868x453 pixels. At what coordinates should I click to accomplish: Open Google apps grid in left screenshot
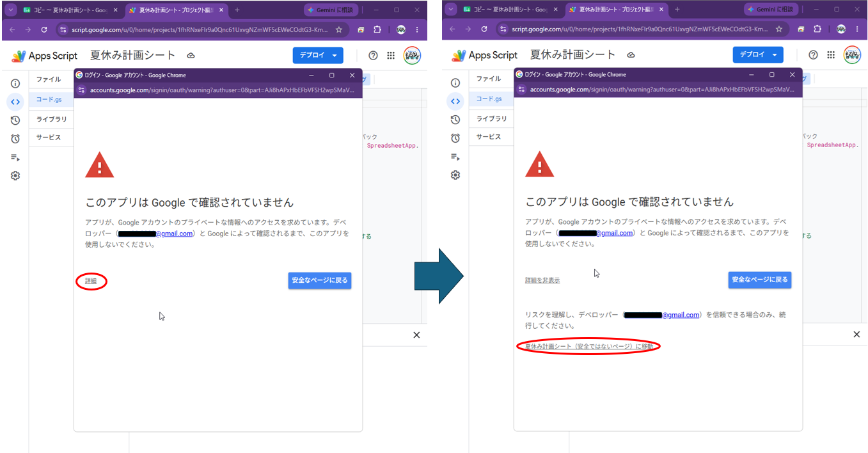point(391,56)
